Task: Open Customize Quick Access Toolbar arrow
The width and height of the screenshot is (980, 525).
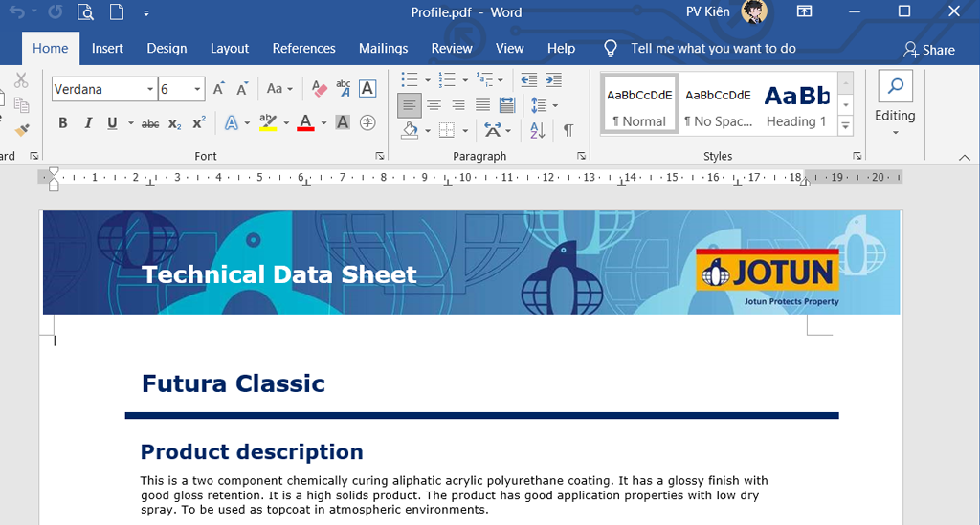Action: tap(146, 13)
